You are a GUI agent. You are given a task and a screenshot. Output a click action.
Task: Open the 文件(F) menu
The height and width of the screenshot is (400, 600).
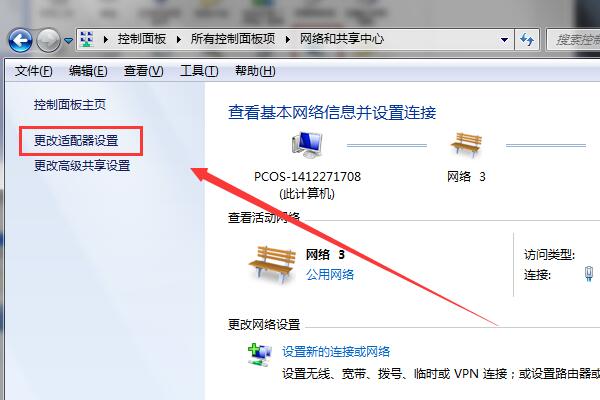click(34, 71)
